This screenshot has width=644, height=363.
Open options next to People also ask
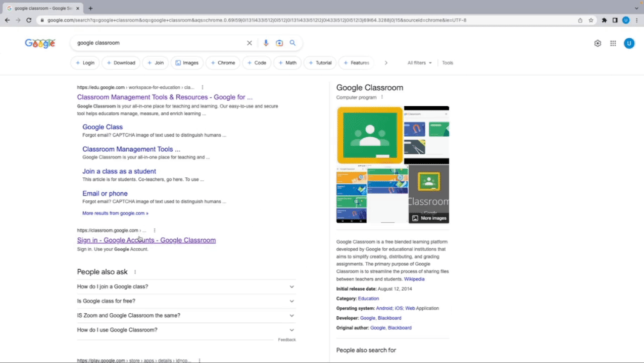point(135,272)
